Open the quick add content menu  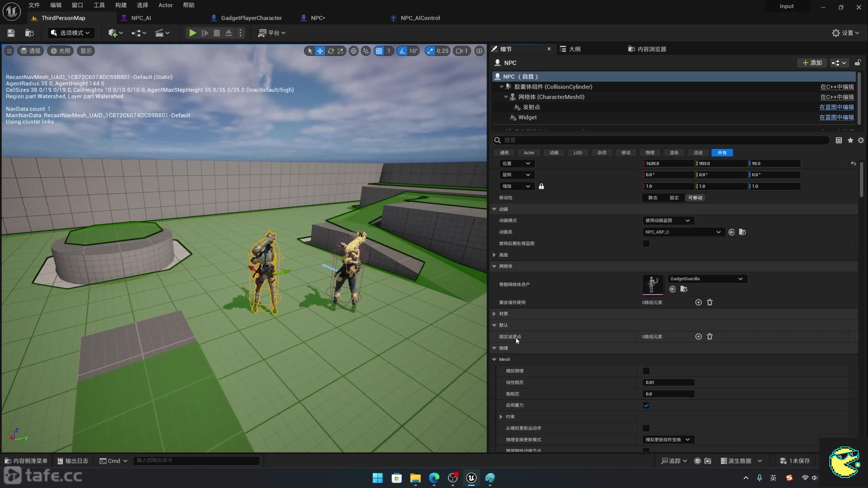[x=116, y=33]
